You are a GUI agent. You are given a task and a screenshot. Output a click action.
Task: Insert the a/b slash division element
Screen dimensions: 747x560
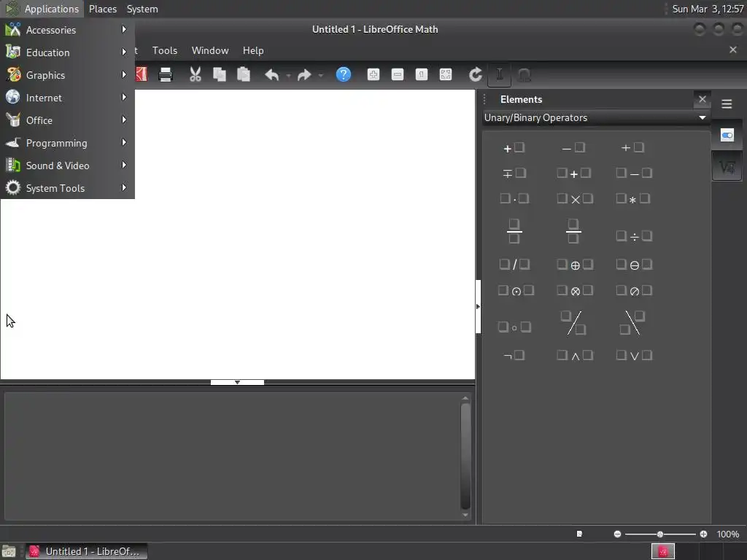tap(514, 265)
